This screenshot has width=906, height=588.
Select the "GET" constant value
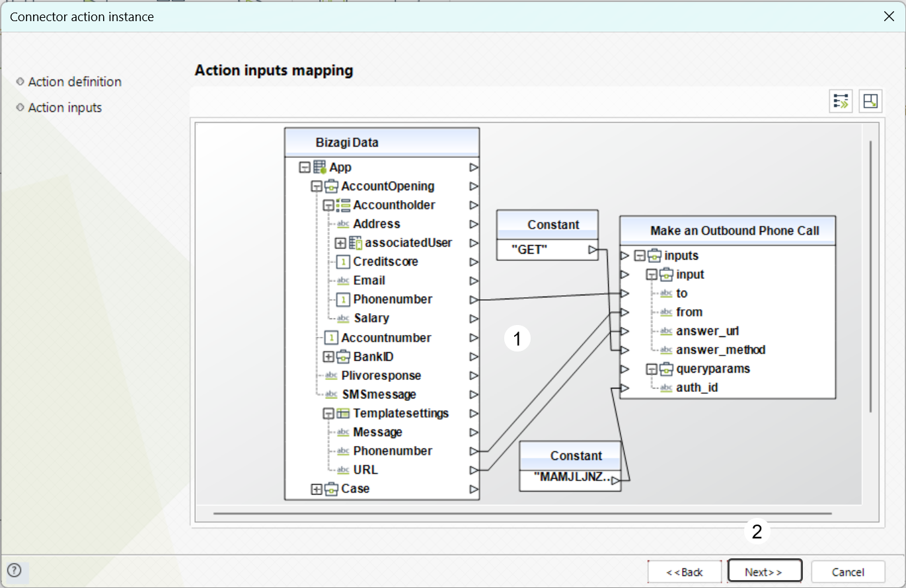coord(530,250)
